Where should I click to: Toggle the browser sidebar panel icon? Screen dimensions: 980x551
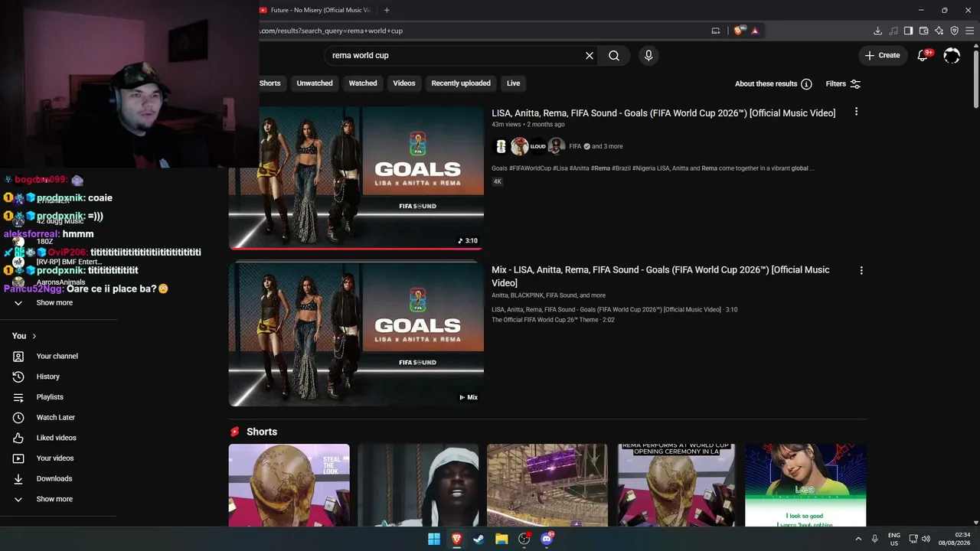(908, 31)
